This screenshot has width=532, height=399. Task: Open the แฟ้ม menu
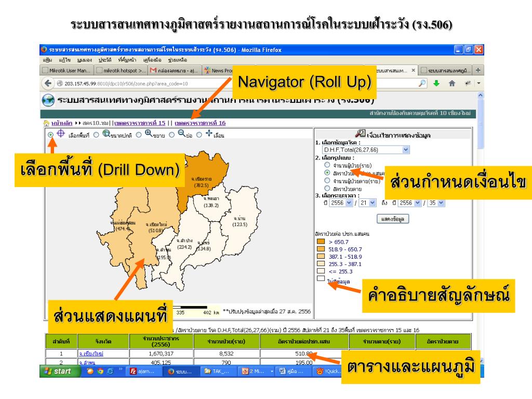pos(47,60)
